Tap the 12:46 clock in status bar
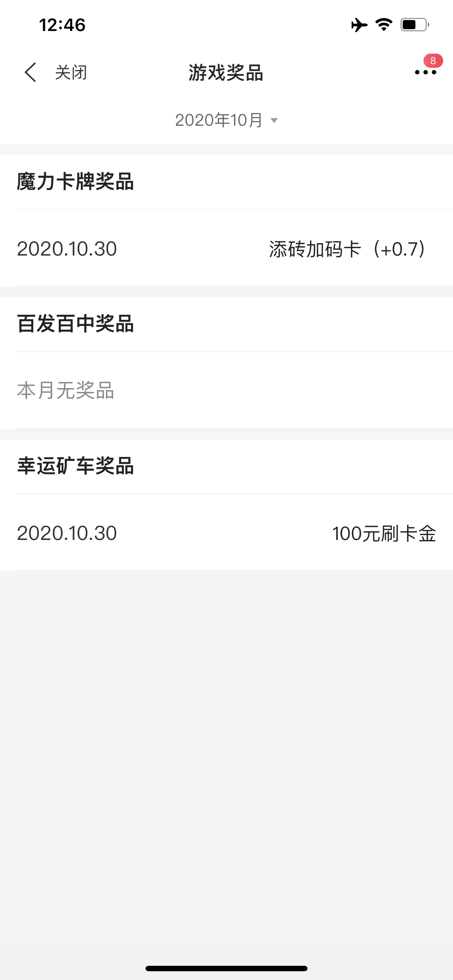The height and width of the screenshot is (980, 453). pyautogui.click(x=62, y=25)
